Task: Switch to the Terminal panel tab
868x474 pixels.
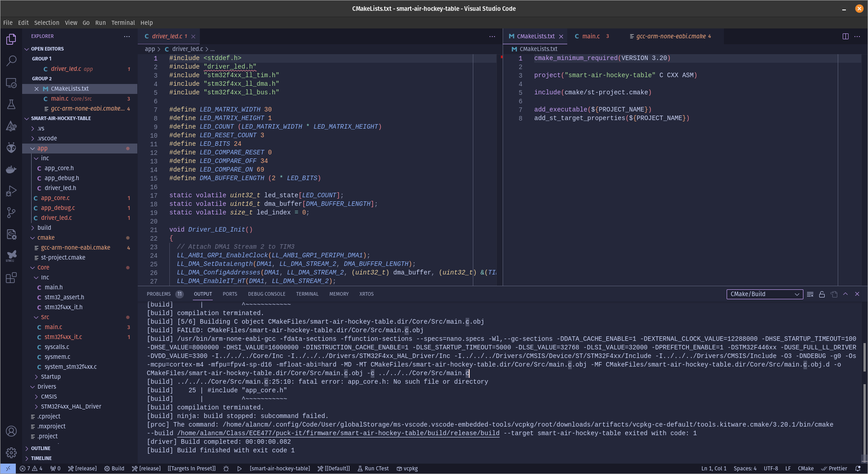Action: 307,294
